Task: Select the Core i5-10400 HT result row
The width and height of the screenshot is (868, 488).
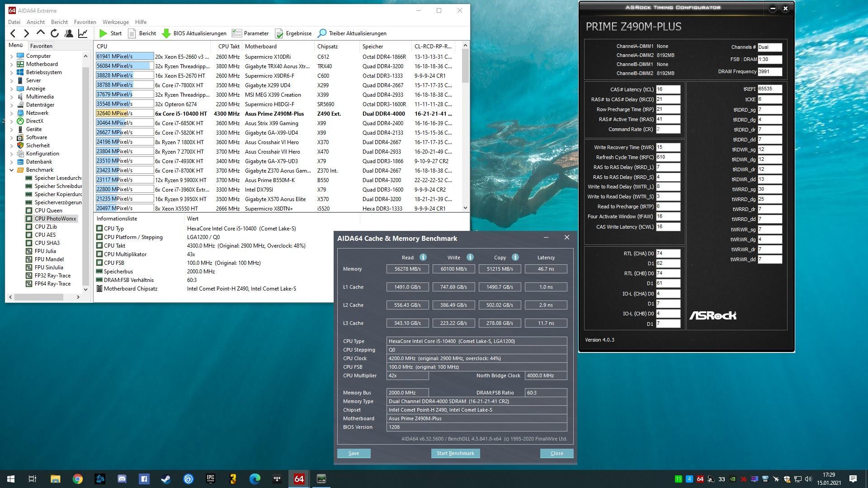Action: [x=276, y=114]
